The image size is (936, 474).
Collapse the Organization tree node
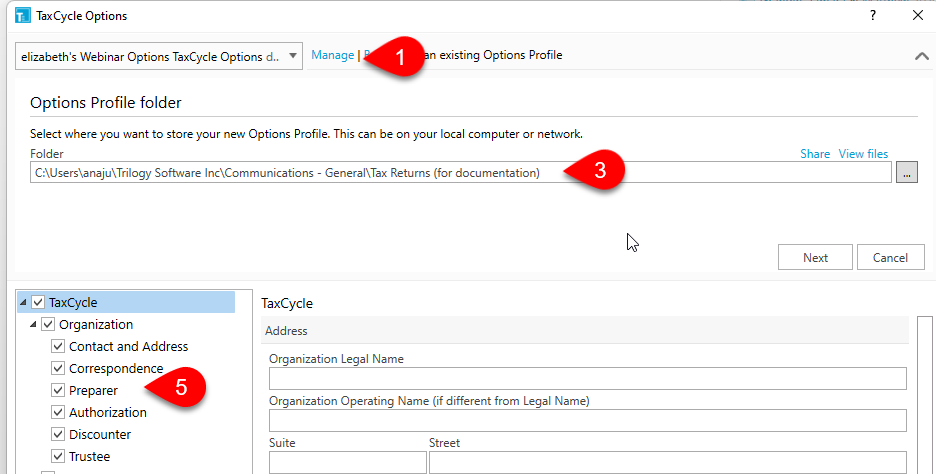[33, 325]
